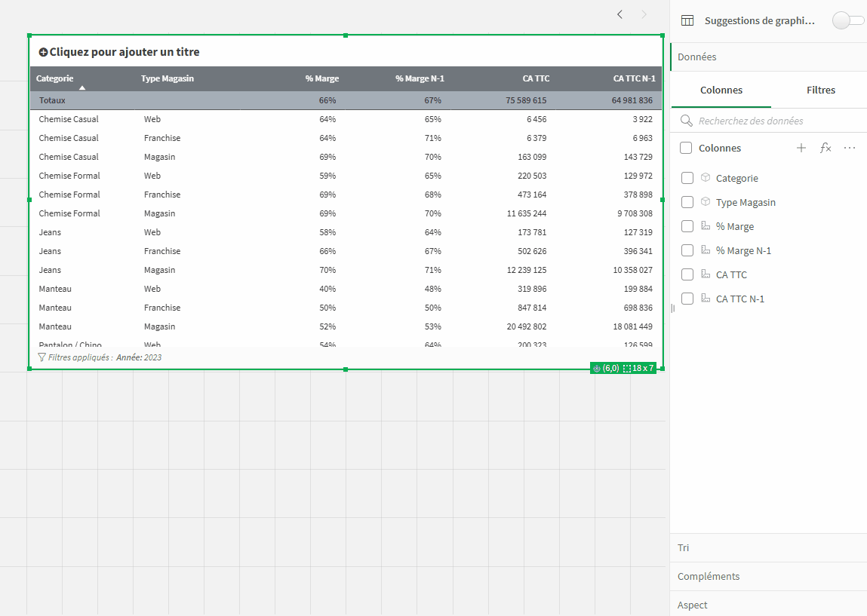
Task: Click the CA TTC N-1 measure icon
Action: (x=706, y=298)
